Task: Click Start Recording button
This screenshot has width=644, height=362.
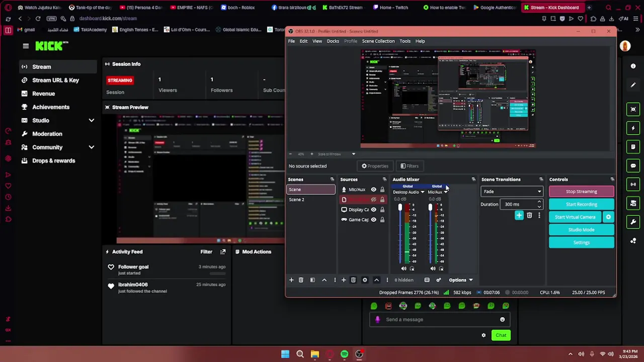Action: (x=581, y=205)
